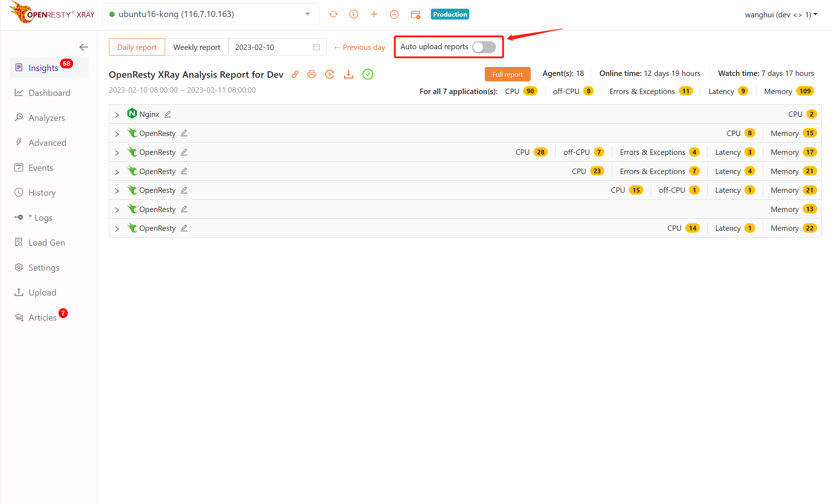Print the analysis report

coord(312,74)
